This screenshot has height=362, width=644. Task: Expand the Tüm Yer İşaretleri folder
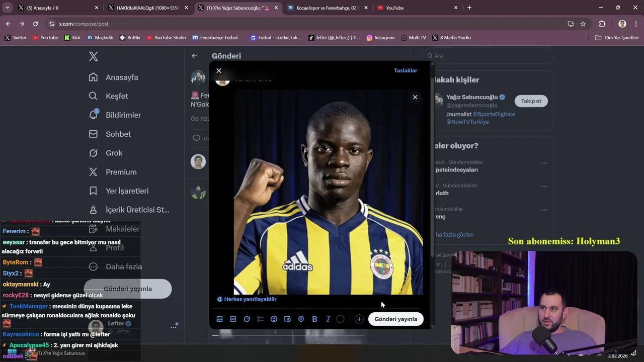(x=617, y=38)
